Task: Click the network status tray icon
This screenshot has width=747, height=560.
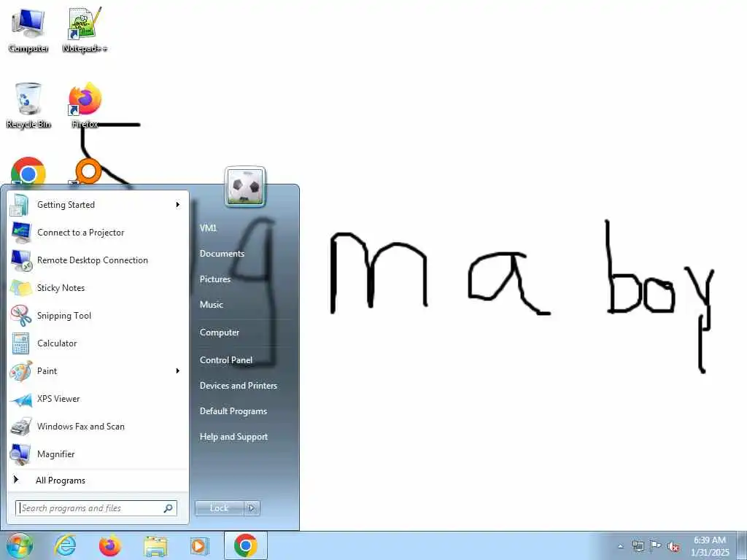Action: click(638, 546)
